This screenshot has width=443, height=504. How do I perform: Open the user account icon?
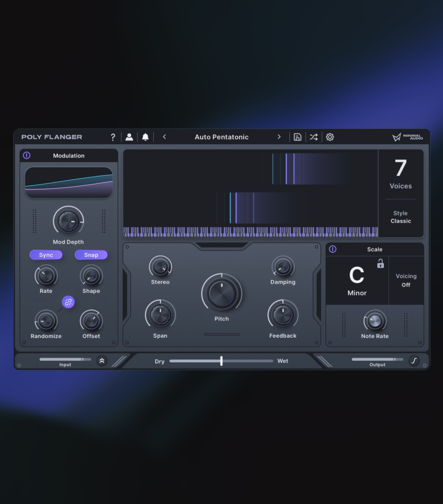(129, 137)
